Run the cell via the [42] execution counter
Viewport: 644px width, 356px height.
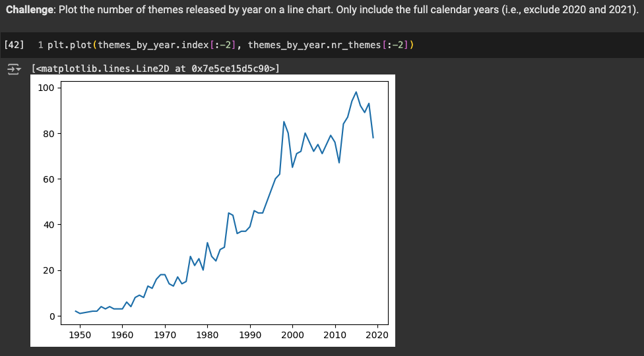click(x=14, y=45)
